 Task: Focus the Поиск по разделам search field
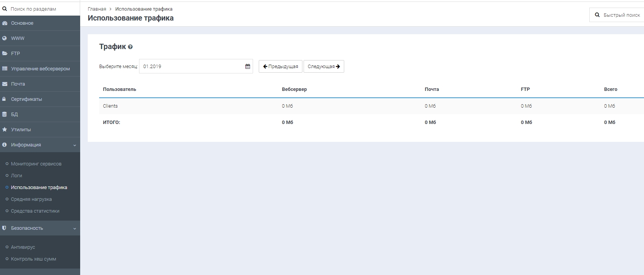pyautogui.click(x=42, y=9)
